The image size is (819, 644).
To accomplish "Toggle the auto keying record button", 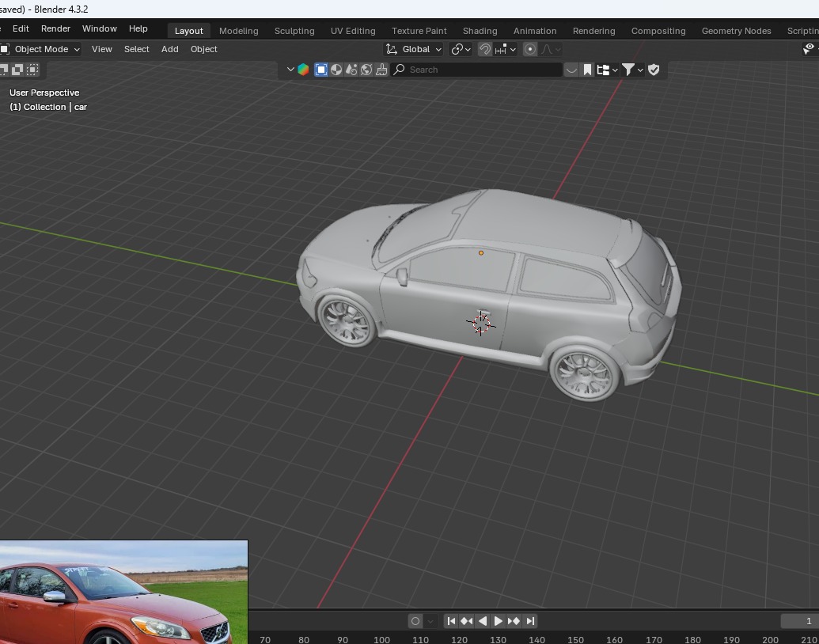I will pyautogui.click(x=415, y=621).
